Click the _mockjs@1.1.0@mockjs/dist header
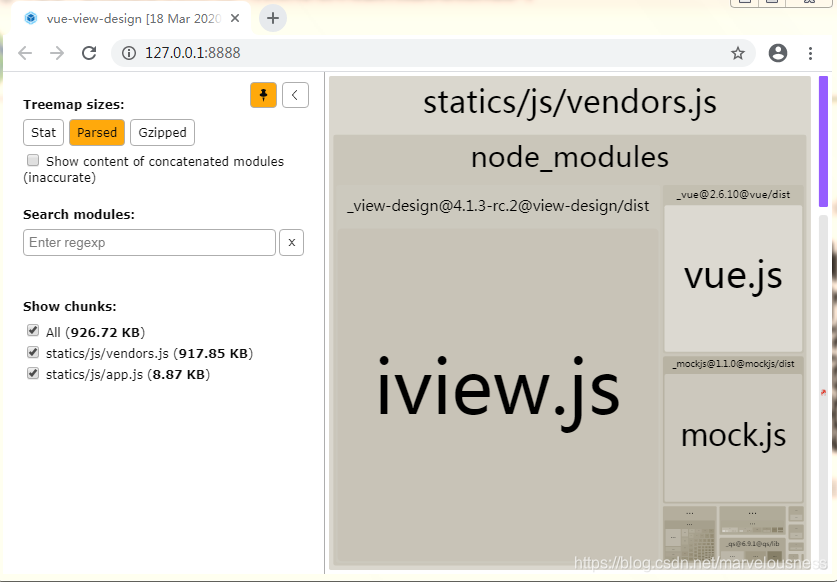Viewport: 837px width, 582px height. tap(733, 364)
